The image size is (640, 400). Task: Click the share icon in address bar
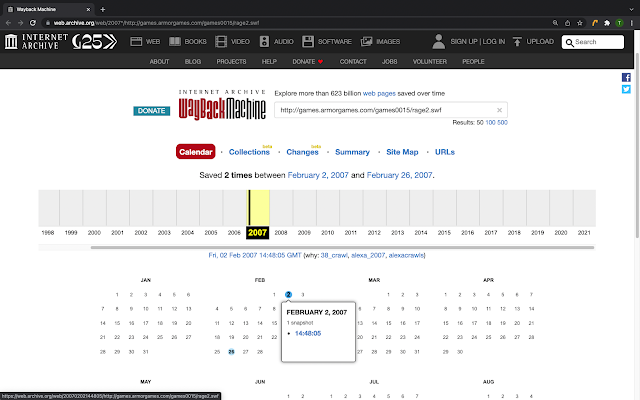tap(567, 23)
